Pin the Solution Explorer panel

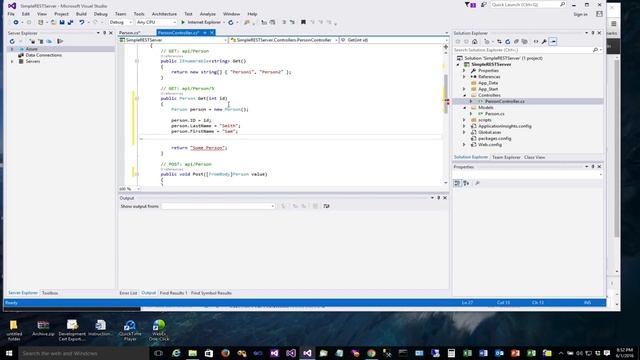coord(593,33)
